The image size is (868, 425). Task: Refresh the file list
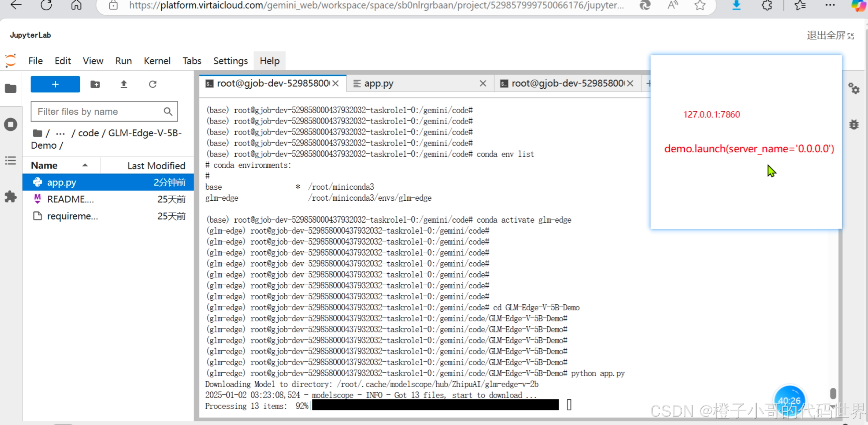pyautogui.click(x=152, y=84)
